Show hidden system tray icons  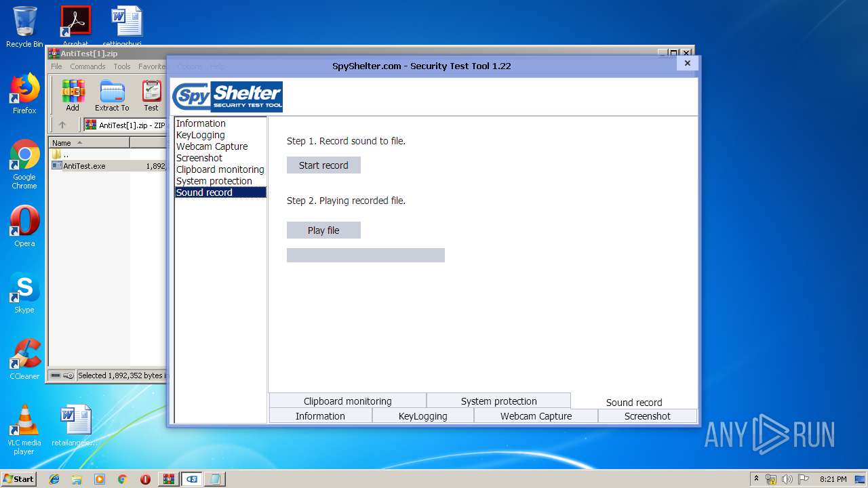pos(757,479)
